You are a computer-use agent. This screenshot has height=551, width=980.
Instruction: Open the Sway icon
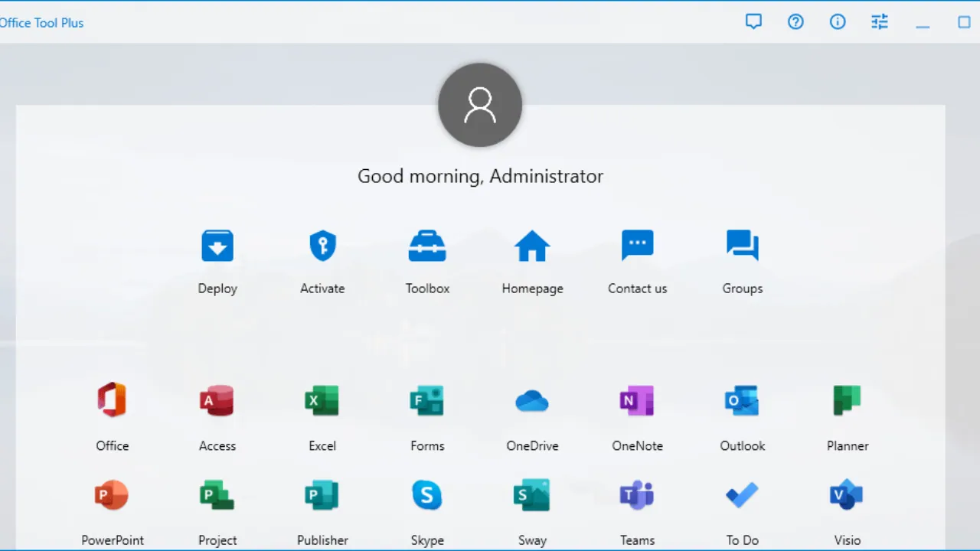532,495
